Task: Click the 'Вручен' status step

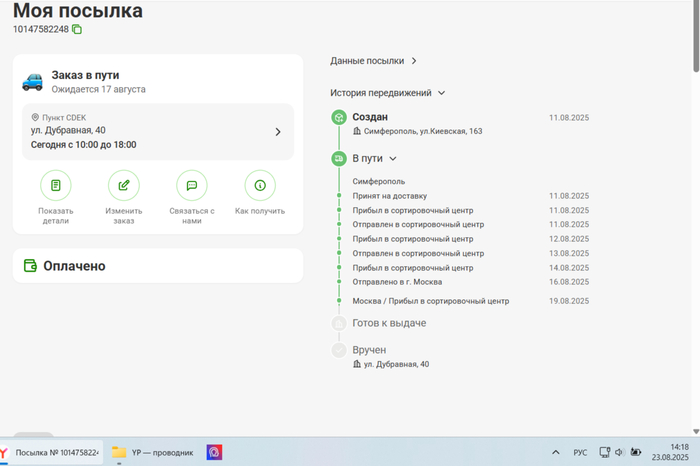Action: click(369, 350)
